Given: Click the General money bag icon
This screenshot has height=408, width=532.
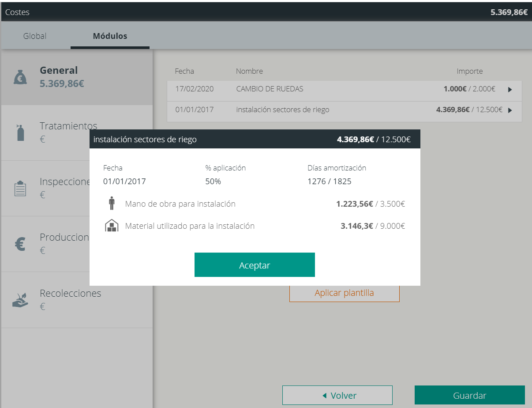Looking at the screenshot, I should [20, 77].
